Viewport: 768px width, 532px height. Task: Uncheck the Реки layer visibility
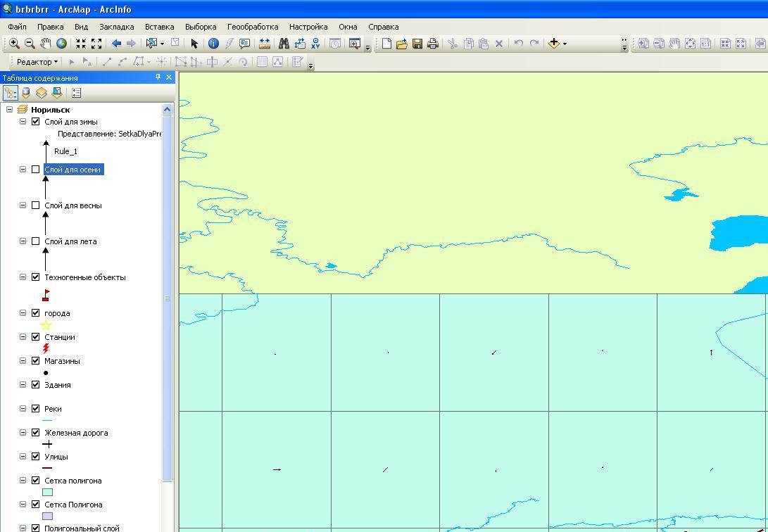tap(36, 409)
